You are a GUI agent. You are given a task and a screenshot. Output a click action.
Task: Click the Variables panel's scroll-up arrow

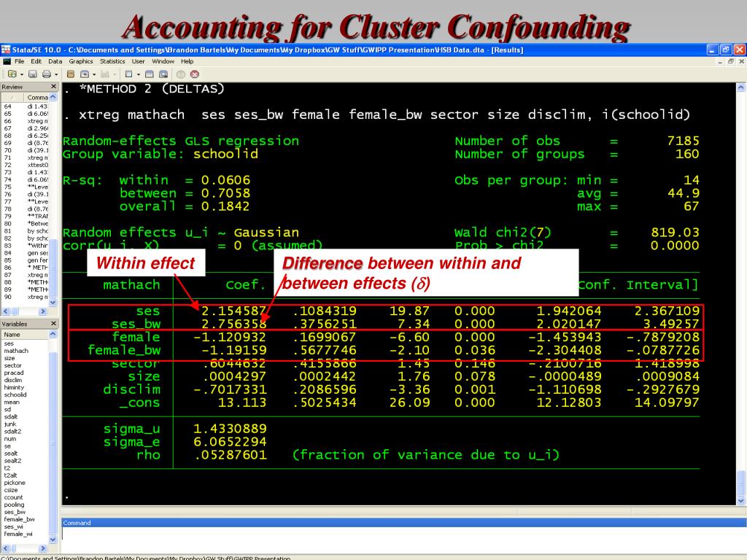(x=53, y=334)
